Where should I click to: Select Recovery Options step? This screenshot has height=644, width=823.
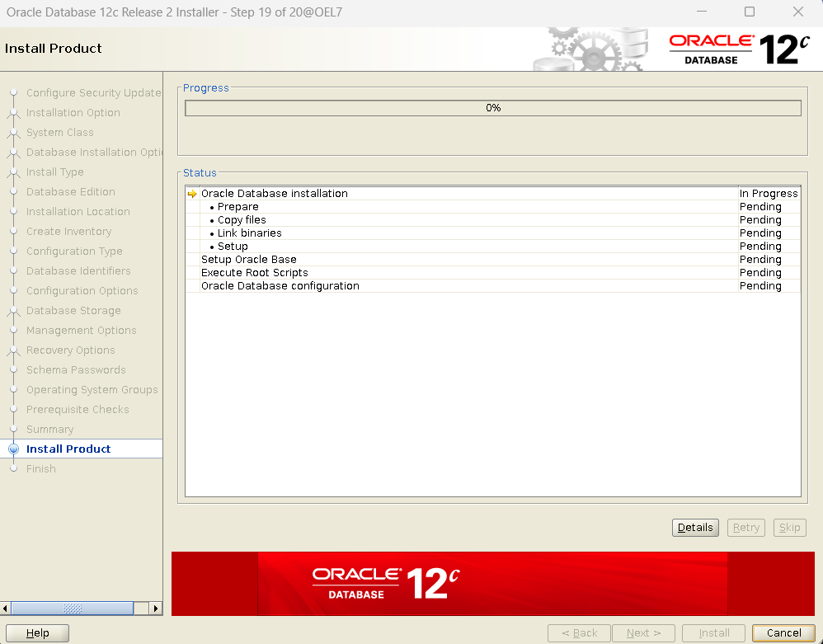tap(70, 350)
